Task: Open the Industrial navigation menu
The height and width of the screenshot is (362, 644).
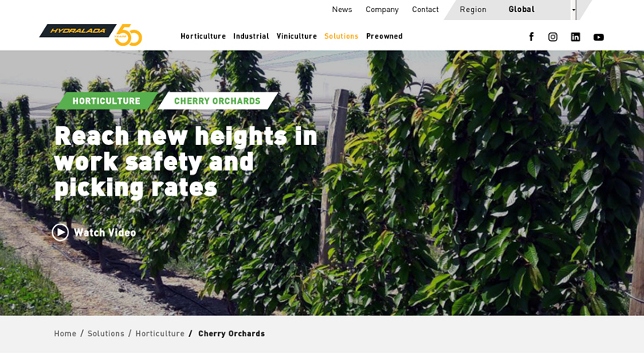Action: [x=251, y=36]
